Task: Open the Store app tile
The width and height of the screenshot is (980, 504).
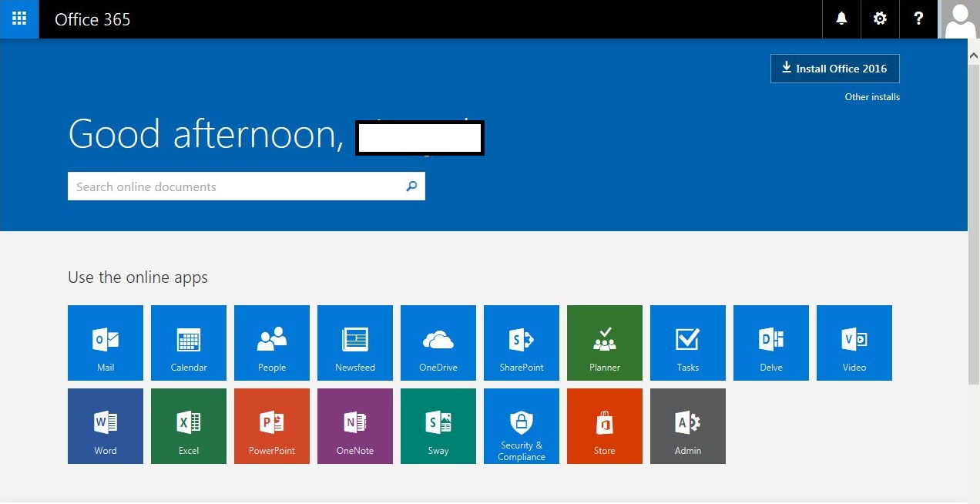Action: click(x=605, y=426)
